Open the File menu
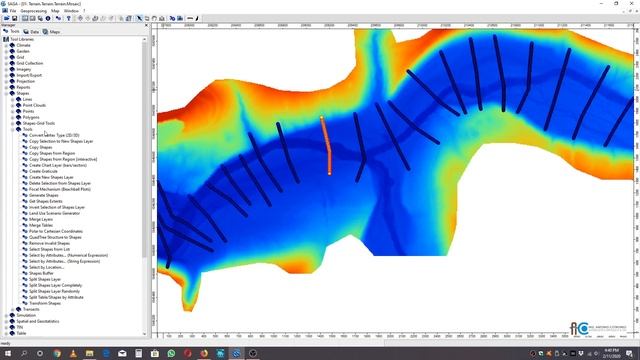The image size is (640, 360). pos(13,11)
